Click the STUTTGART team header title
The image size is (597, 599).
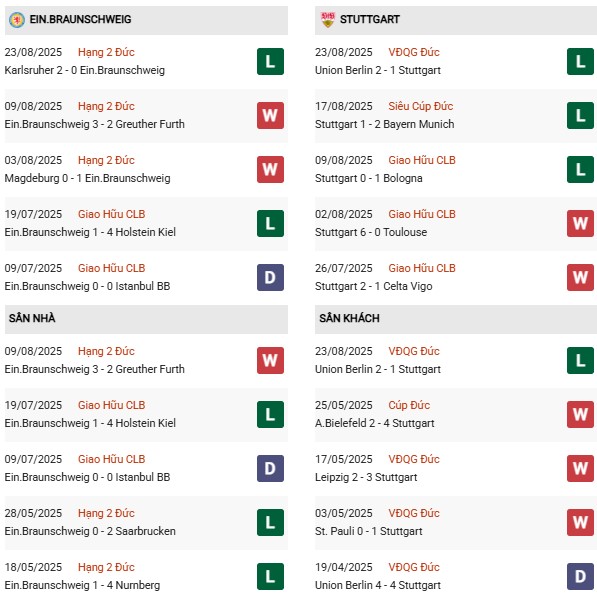370,19
